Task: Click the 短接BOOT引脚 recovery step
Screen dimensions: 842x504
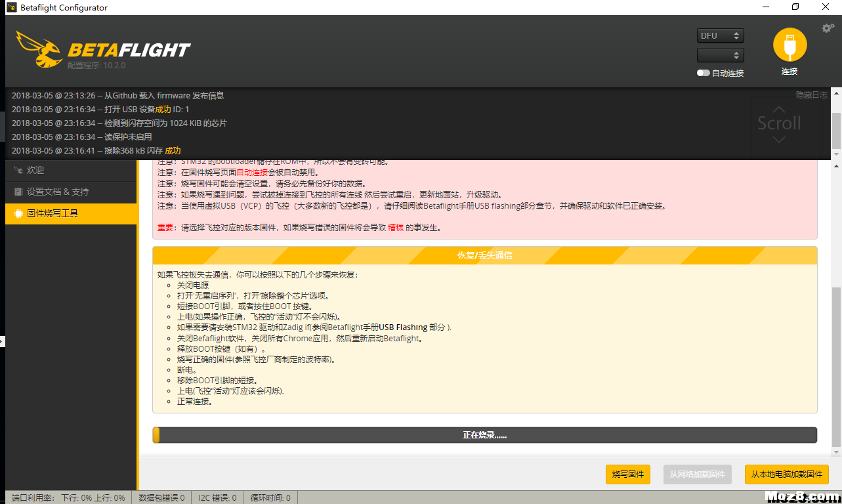Action: (245, 306)
